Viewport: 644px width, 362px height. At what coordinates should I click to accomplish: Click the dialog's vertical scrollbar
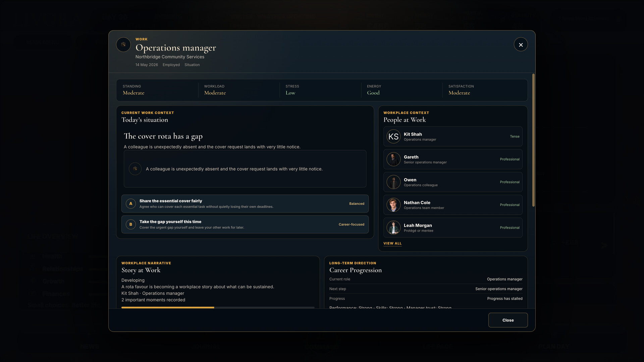[x=533, y=140]
